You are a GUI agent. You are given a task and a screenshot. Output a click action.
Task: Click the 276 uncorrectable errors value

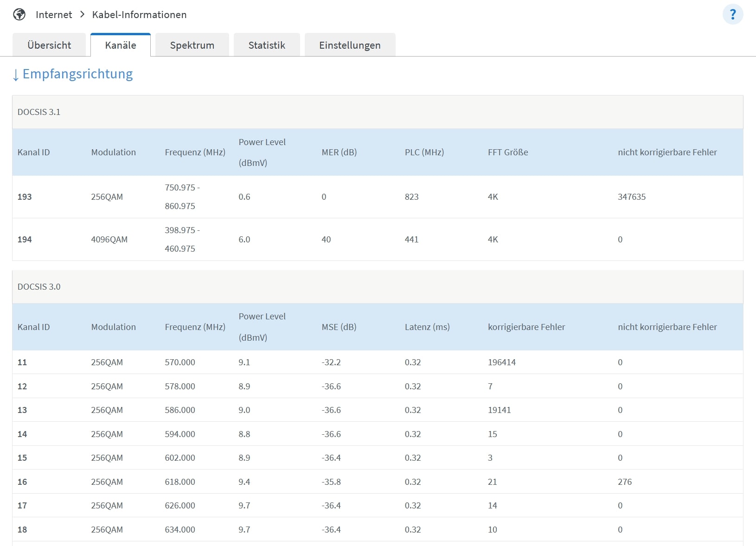tap(624, 482)
